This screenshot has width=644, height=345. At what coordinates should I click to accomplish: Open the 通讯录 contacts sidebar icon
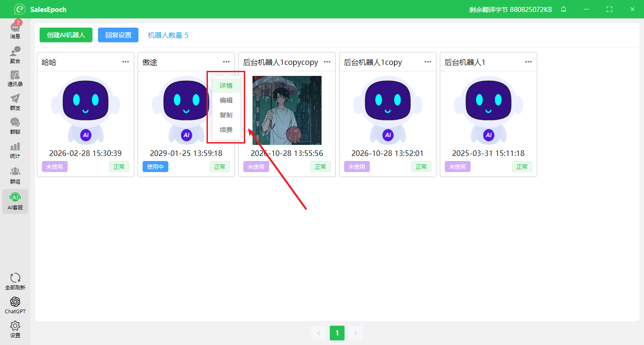pos(15,78)
